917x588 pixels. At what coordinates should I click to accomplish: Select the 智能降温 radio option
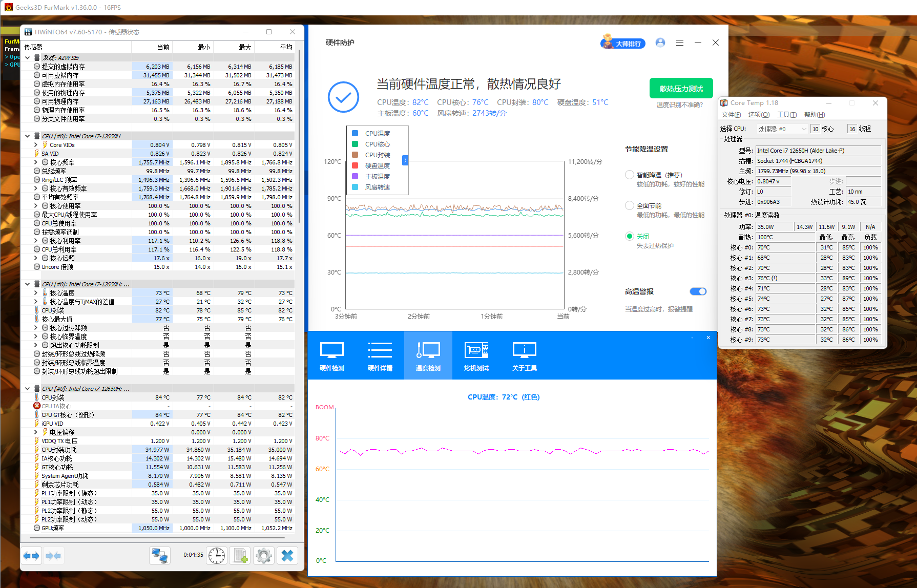point(629,175)
